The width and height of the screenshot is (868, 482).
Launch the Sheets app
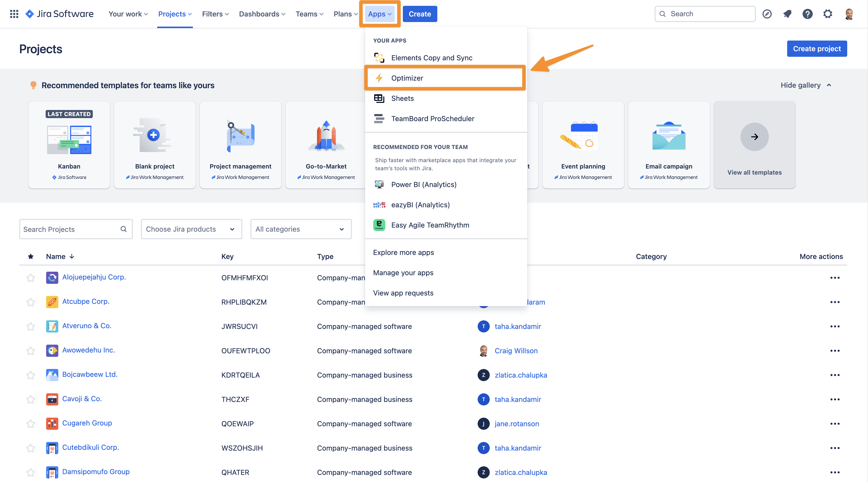(402, 98)
